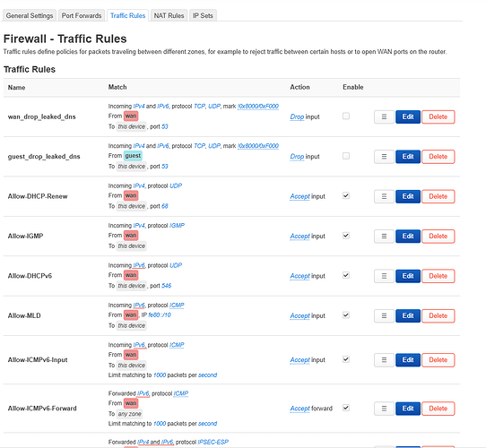Click drag handle icon for guest_drop_leaked_dns rule
Viewport: 486px width, 448px height.
tap(384, 157)
